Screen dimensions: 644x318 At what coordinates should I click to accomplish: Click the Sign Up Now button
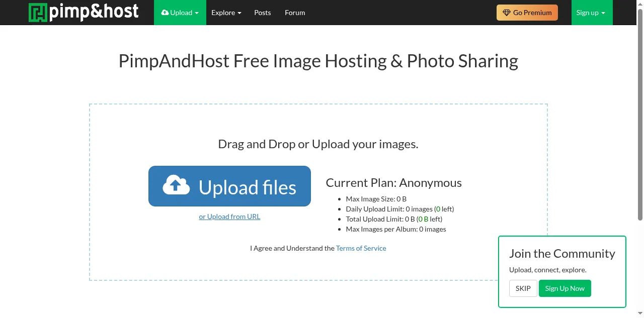point(565,288)
